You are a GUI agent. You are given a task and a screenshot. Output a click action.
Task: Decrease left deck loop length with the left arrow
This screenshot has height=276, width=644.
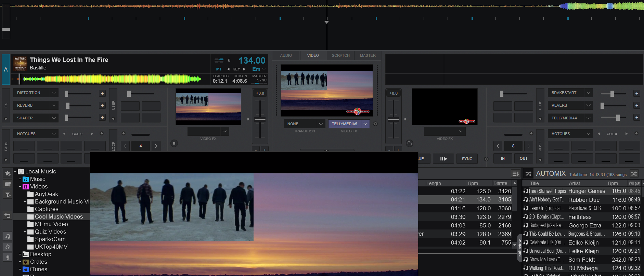[125, 146]
